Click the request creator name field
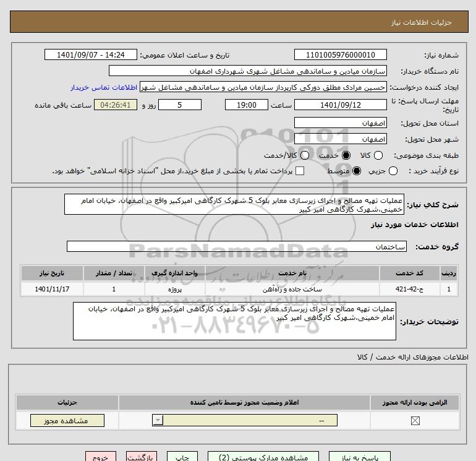 click(x=263, y=87)
